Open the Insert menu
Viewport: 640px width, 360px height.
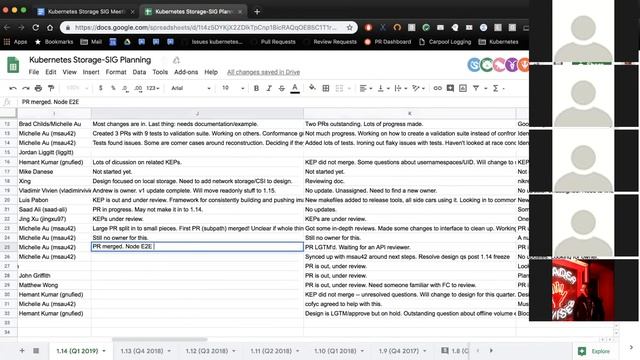(91, 72)
